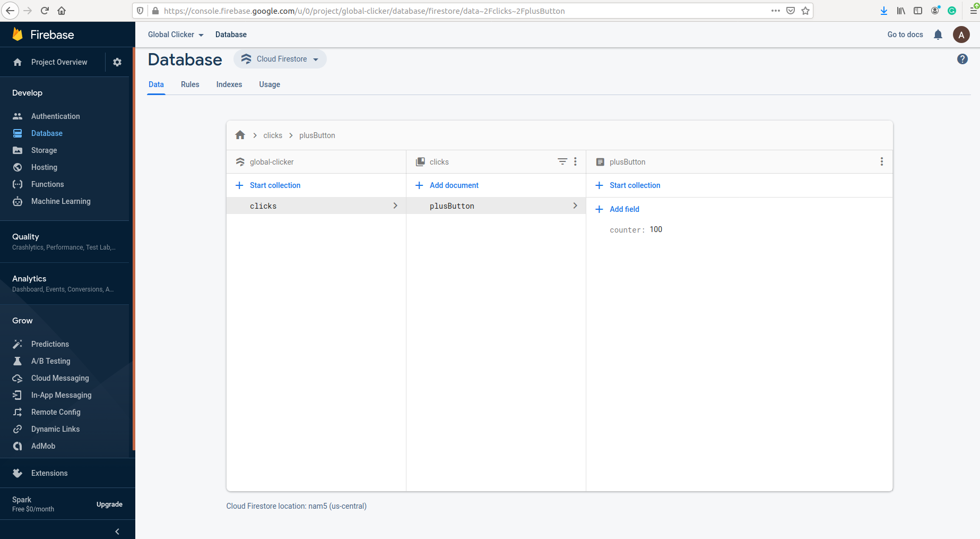
Task: Open Remote Config using its icon
Action: tap(18, 412)
